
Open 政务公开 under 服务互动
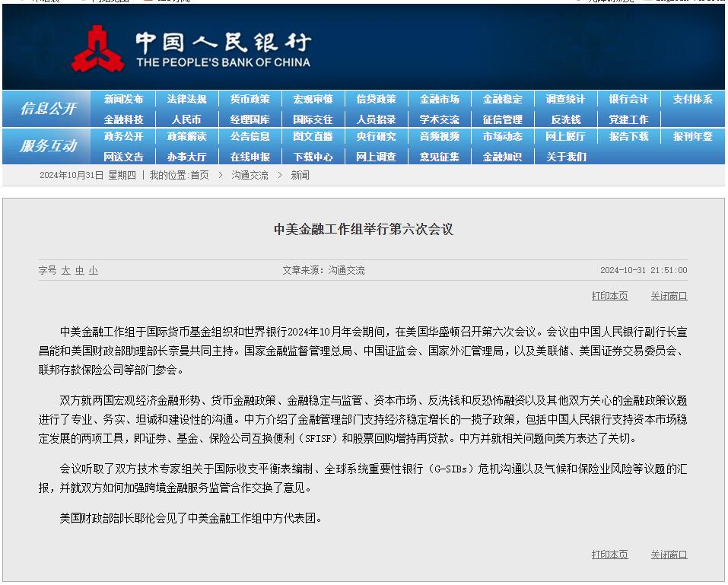(123, 136)
